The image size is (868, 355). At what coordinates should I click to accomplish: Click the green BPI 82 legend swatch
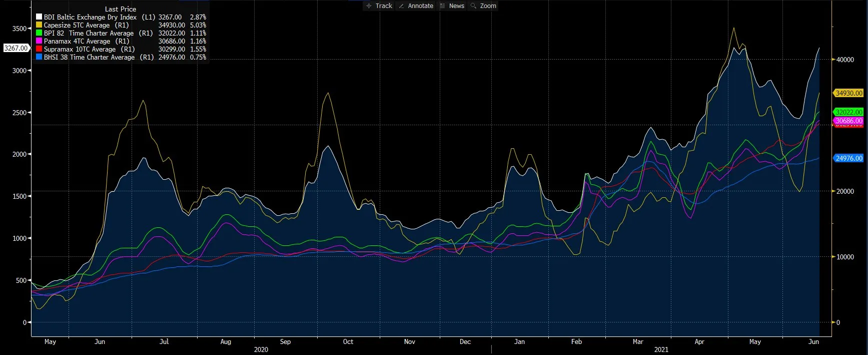39,33
